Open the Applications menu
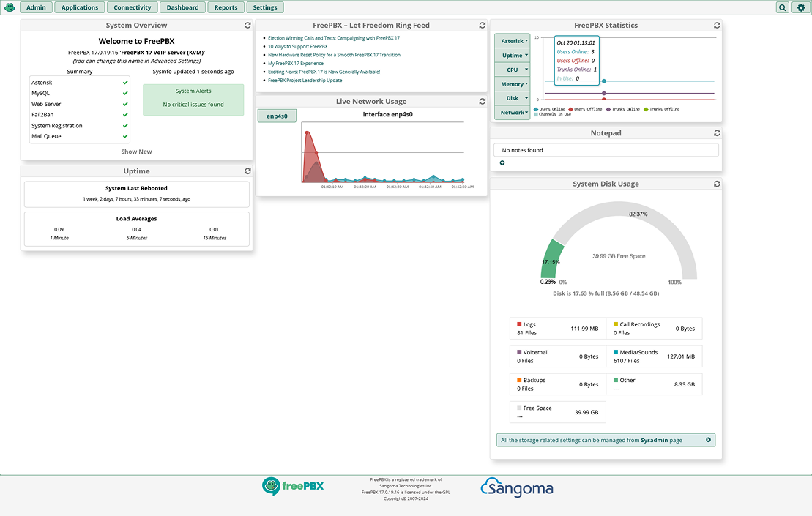The image size is (812, 516). tap(80, 7)
